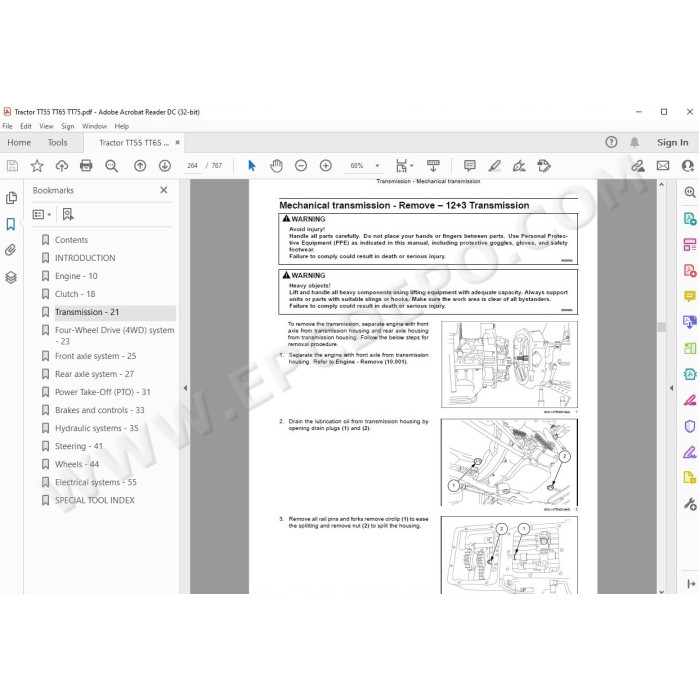The image size is (700, 700).
Task: Go to previous page arrow
Action: click(x=140, y=166)
